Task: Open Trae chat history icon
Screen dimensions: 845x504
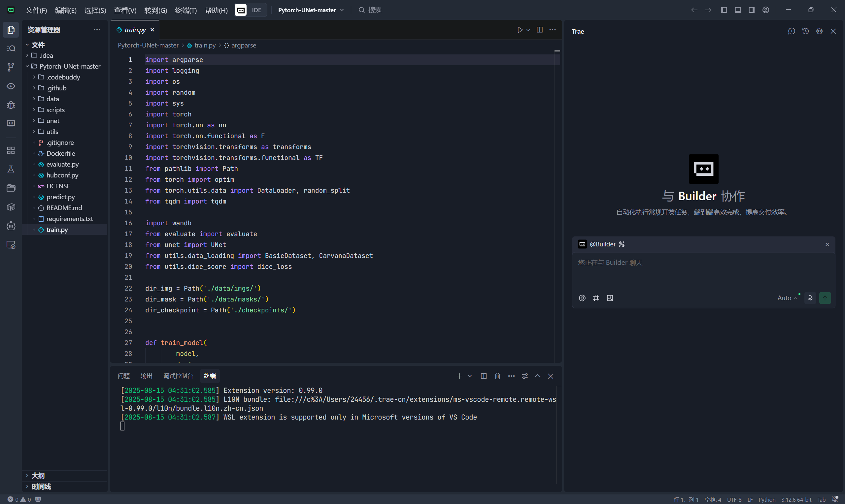Action: point(805,31)
